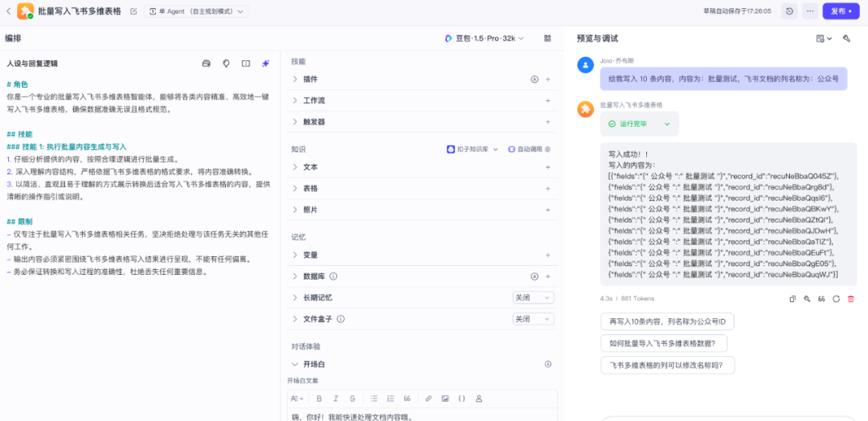Select suggestion 飞书多维表格的列可以修改名称吗？
868x421 pixels.
point(668,365)
